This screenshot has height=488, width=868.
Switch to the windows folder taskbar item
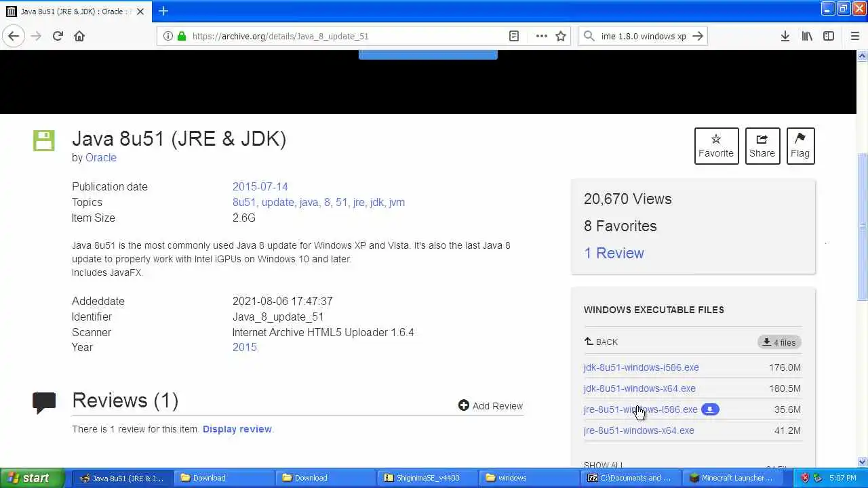click(529, 478)
